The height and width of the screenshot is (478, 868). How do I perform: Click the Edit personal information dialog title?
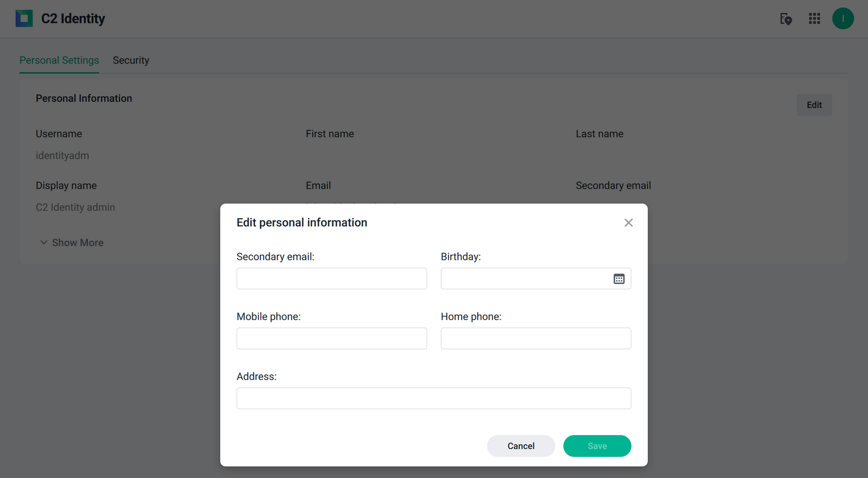pyautogui.click(x=302, y=222)
